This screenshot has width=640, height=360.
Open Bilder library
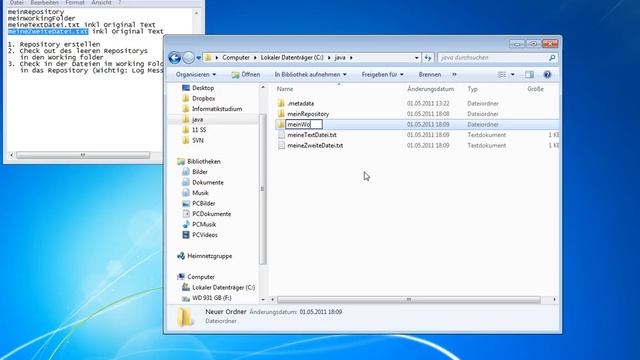tap(200, 172)
